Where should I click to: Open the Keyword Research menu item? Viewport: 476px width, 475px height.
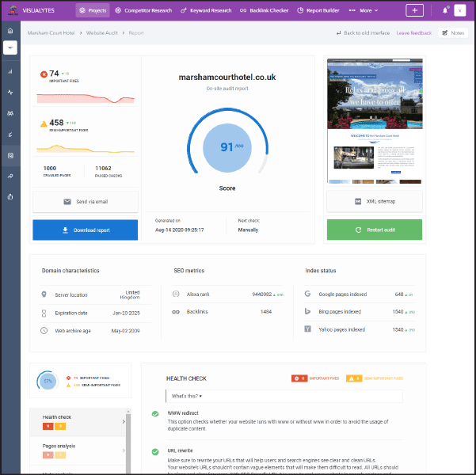tap(205, 10)
